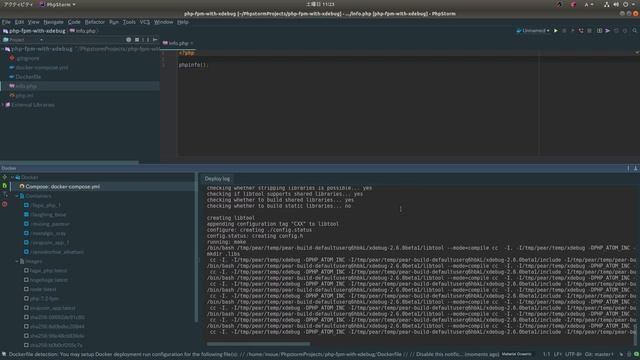Screen dimensions: 640x360
Task: Select .gitignore in the project tree
Action: pyautogui.click(x=27, y=58)
